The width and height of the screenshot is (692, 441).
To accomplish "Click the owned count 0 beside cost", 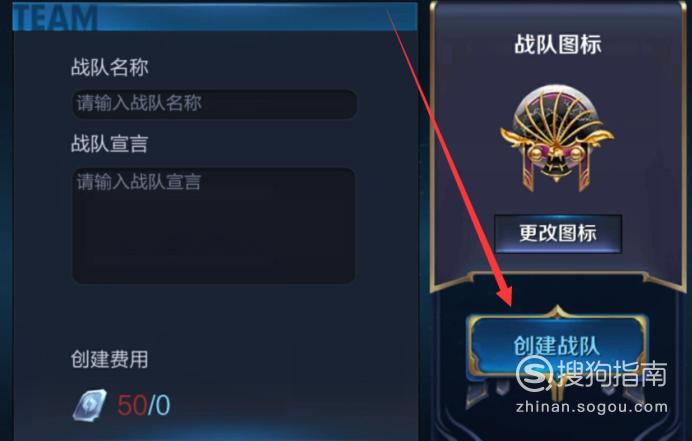I will coord(162,405).
